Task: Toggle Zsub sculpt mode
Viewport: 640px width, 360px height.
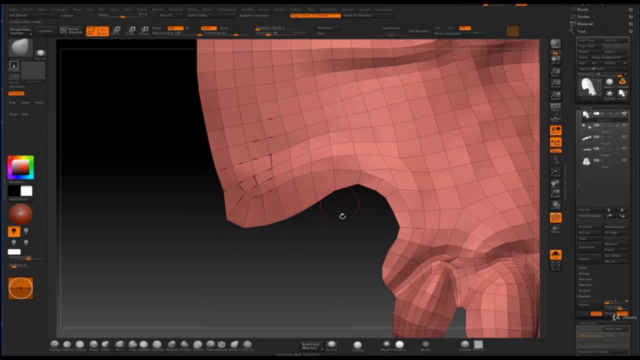Action: point(224,28)
